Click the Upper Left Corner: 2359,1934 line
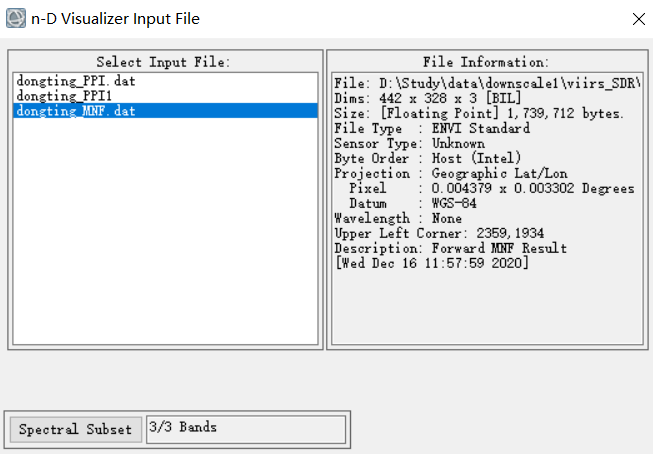This screenshot has width=653, height=454. tap(439, 233)
